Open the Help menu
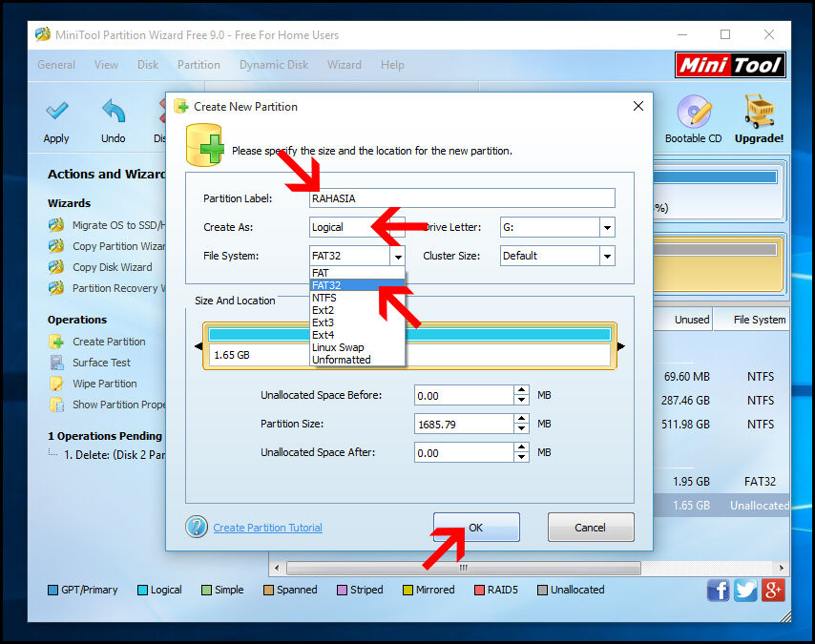Image resolution: width=815 pixels, height=644 pixels. pos(392,65)
